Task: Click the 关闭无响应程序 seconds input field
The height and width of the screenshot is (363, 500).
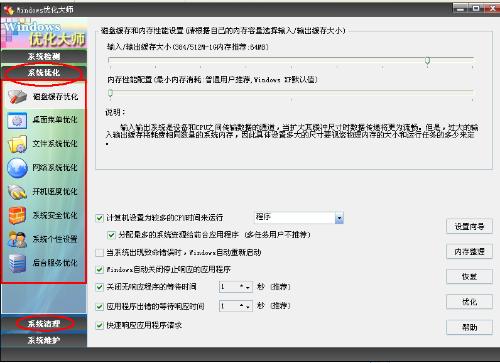Action: pyautogui.click(x=229, y=287)
